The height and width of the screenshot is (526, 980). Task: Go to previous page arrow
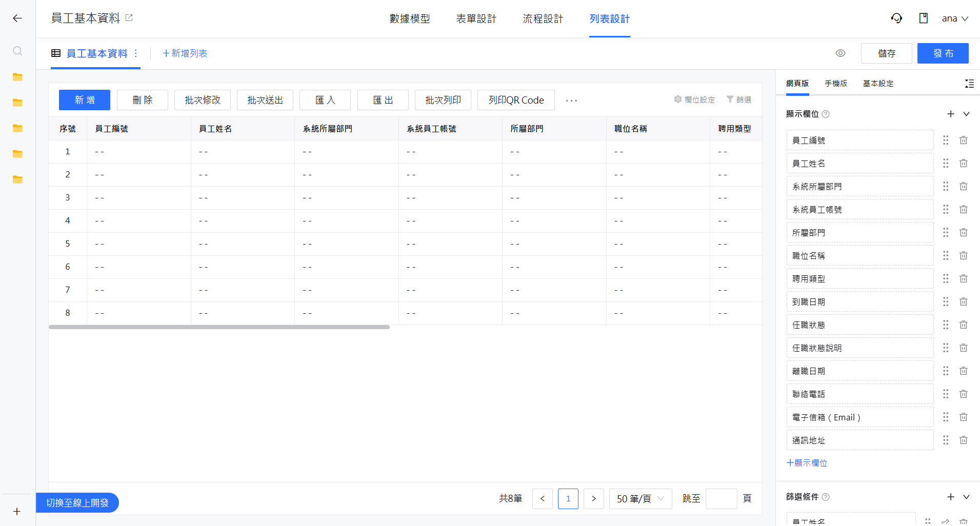[543, 499]
